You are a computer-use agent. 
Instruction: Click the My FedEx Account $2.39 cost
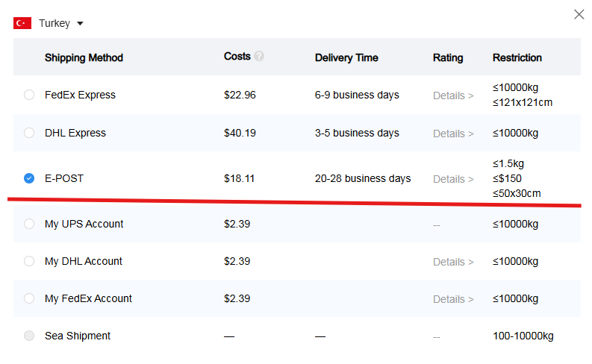(x=237, y=298)
